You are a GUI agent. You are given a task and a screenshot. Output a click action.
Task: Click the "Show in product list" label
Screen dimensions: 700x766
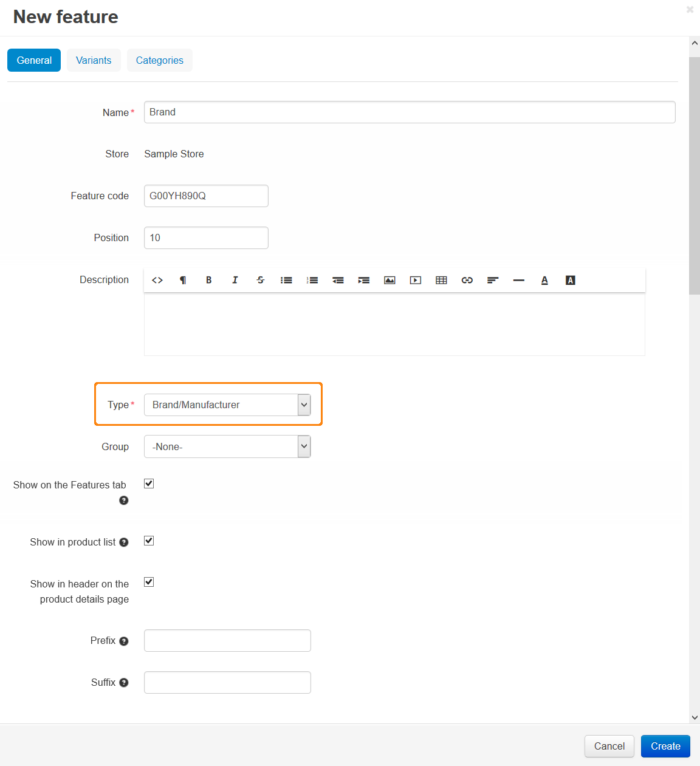tap(73, 542)
